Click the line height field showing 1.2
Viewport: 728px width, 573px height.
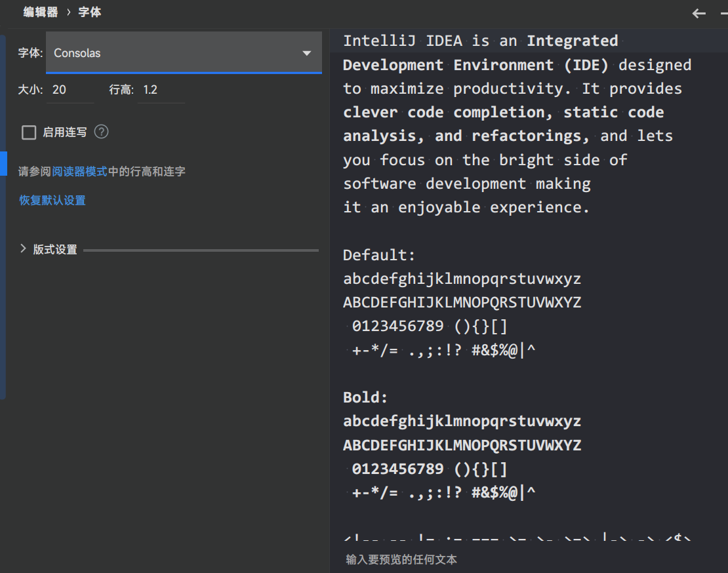click(x=161, y=90)
